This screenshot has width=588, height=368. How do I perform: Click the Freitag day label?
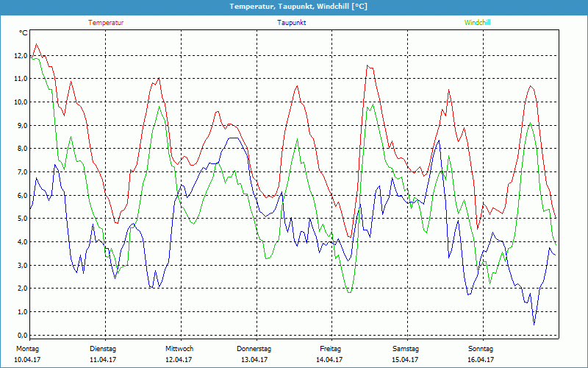pos(330,349)
